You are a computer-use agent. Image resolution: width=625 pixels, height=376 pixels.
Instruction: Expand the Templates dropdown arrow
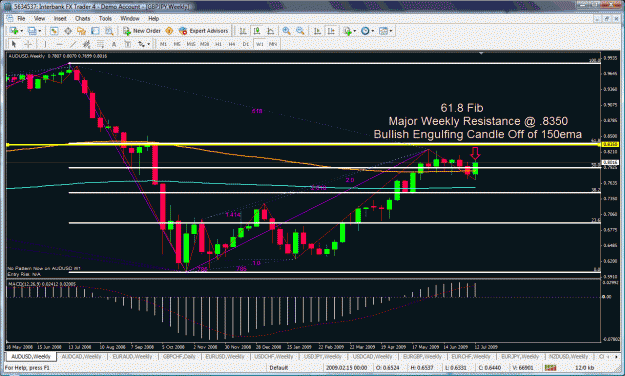tap(391, 31)
